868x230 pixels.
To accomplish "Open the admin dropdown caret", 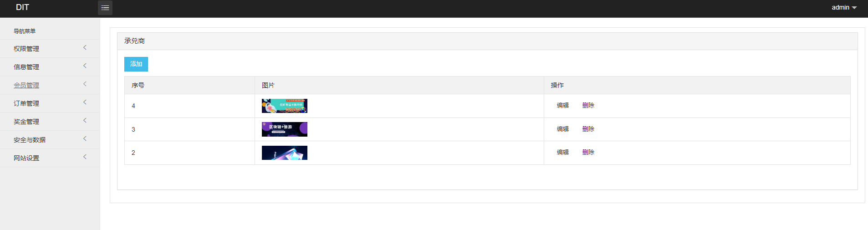I will (854, 8).
